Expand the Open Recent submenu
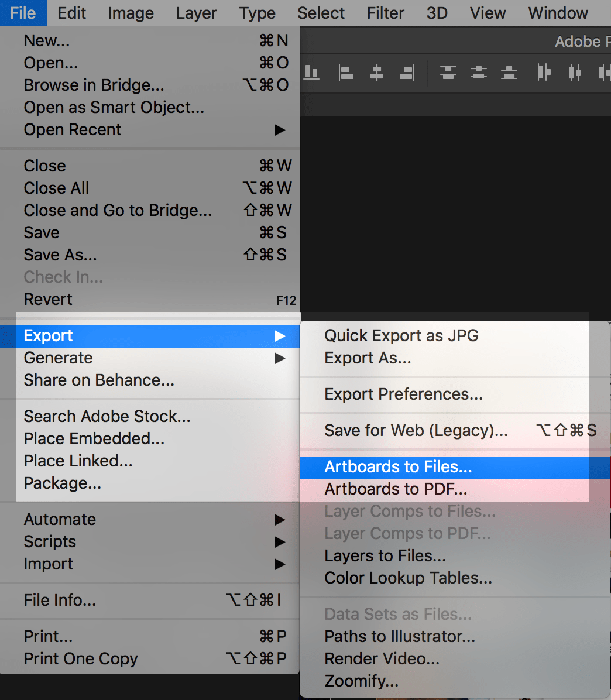Viewport: 611px width, 700px height. [73, 129]
